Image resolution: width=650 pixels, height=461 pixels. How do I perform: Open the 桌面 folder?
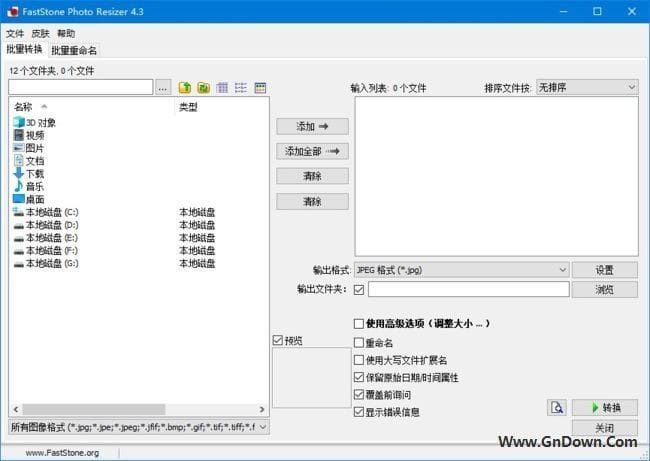pos(29,199)
